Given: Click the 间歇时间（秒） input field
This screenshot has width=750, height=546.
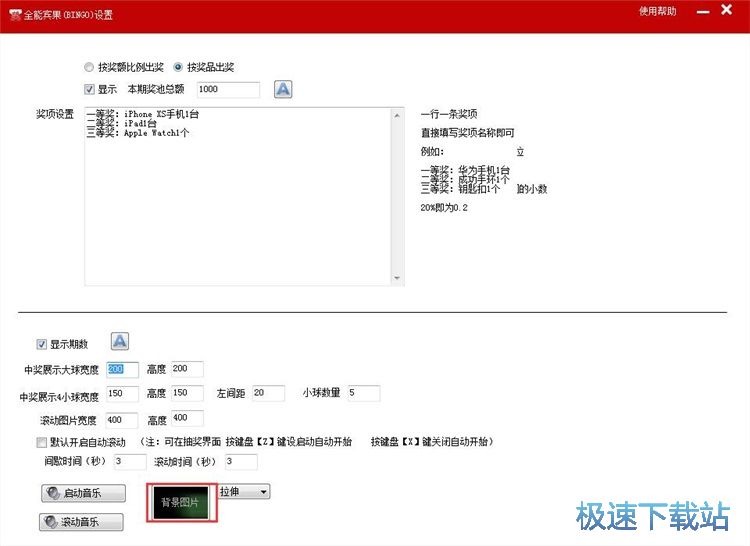Looking at the screenshot, I should [x=130, y=462].
